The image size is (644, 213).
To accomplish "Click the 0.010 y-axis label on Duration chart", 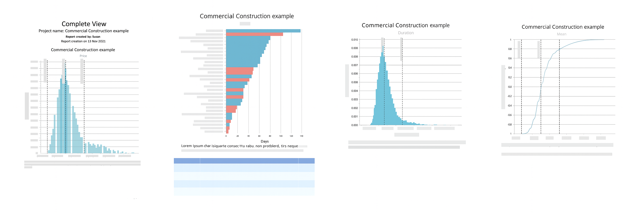I will pos(355,40).
